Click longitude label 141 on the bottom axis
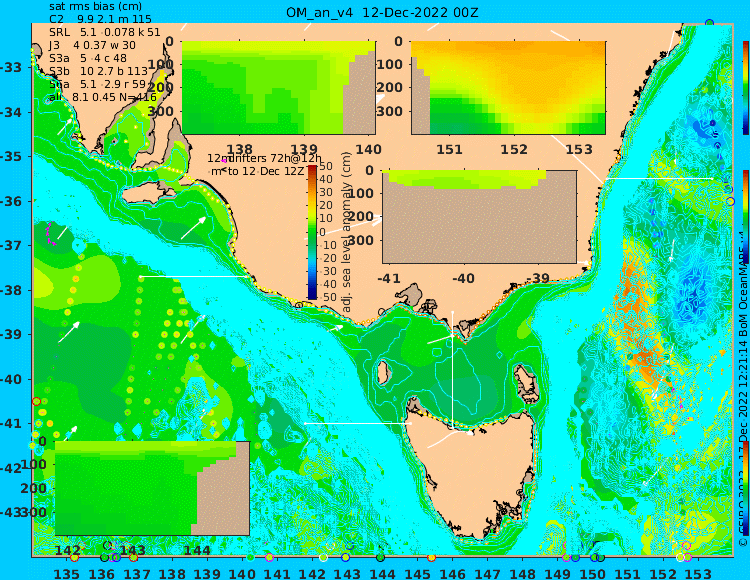The height and width of the screenshot is (580, 750). coord(277,573)
